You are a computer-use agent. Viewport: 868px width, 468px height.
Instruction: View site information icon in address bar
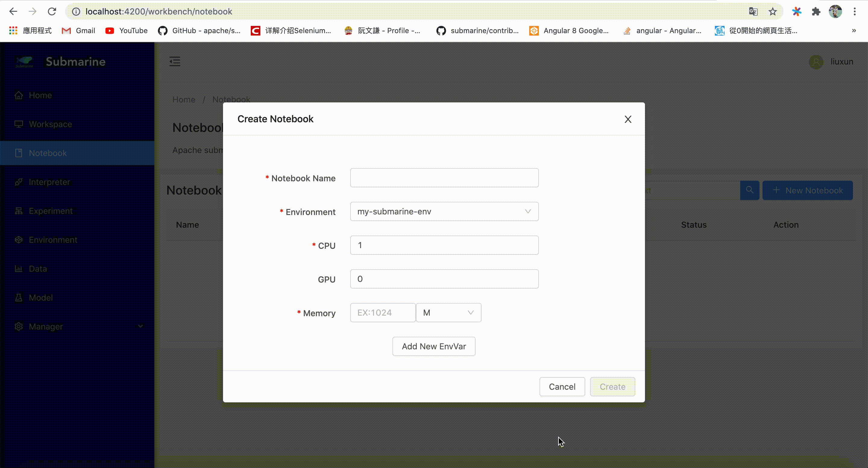pyautogui.click(x=76, y=11)
